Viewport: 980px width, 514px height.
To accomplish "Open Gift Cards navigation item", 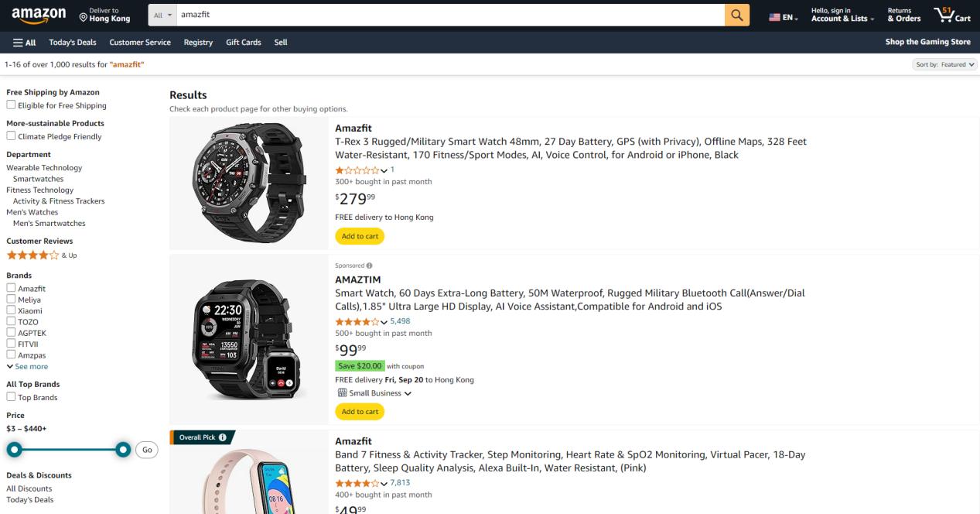I will pos(244,43).
